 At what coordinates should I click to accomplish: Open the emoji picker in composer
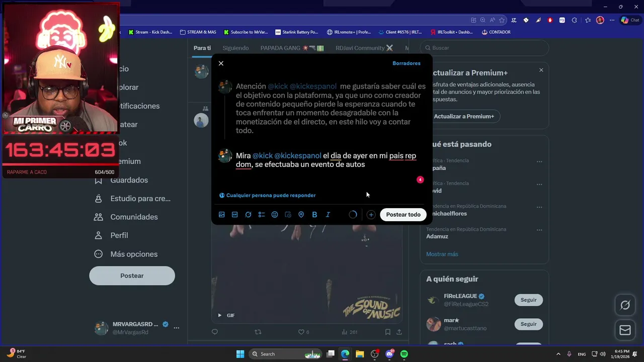point(275,215)
